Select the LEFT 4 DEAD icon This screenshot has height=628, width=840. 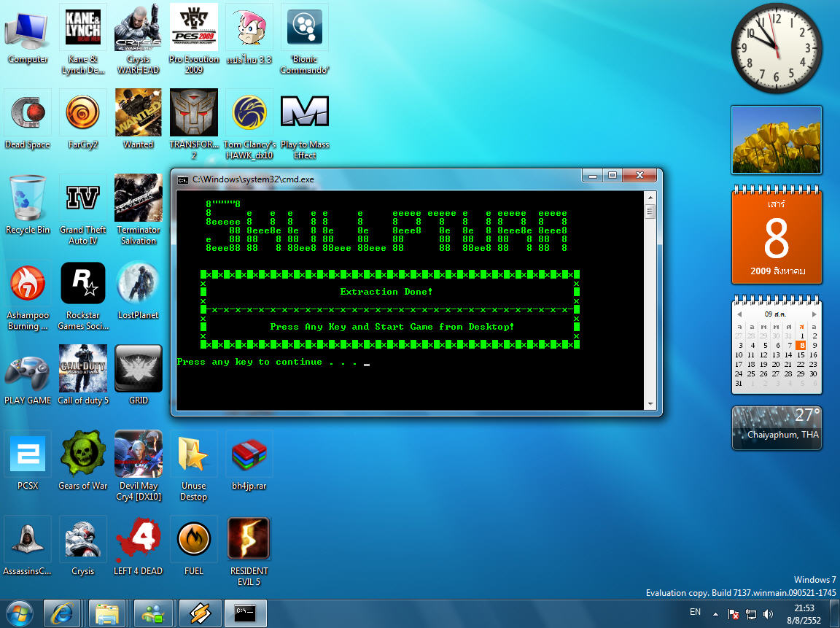pyautogui.click(x=139, y=546)
